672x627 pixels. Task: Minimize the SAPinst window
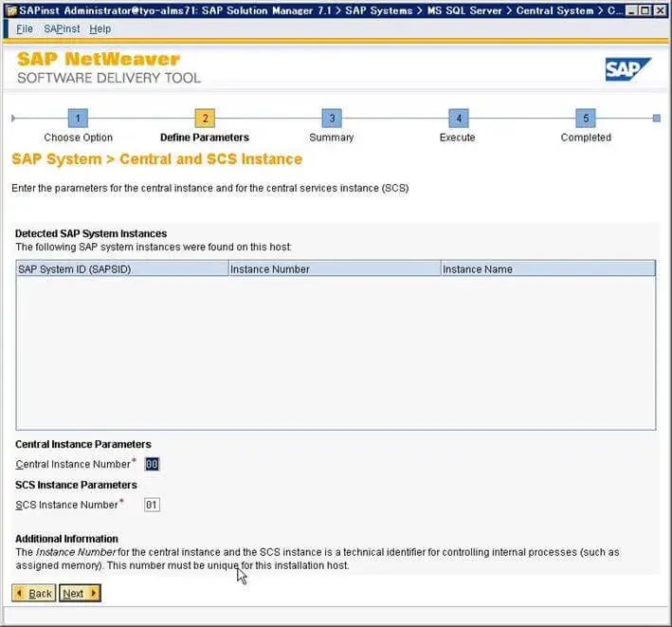pos(631,10)
